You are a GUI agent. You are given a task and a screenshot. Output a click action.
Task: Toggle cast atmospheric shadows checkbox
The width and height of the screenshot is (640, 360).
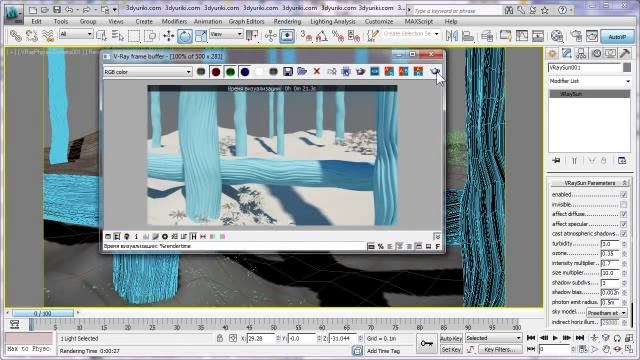623,234
